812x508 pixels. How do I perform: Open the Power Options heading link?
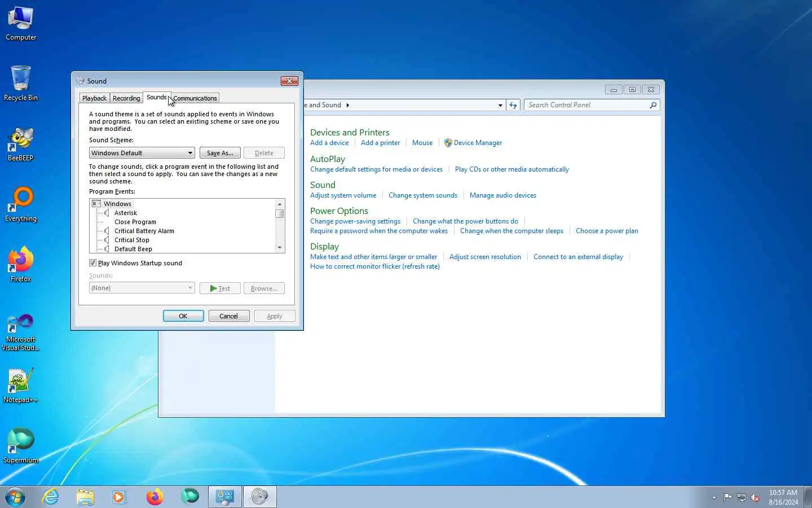339,211
